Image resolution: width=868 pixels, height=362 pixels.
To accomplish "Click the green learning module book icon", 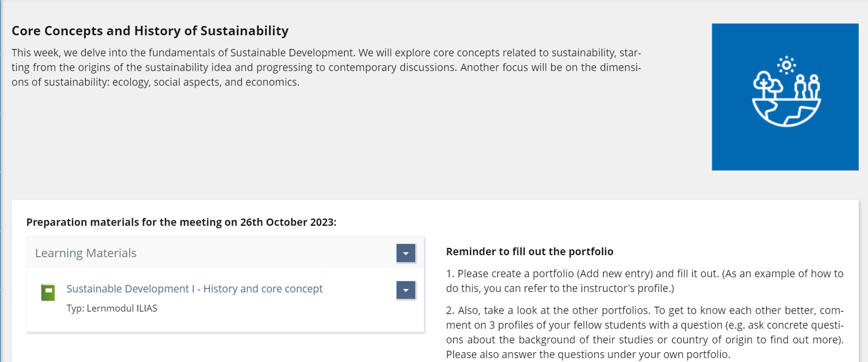I will 48,292.
